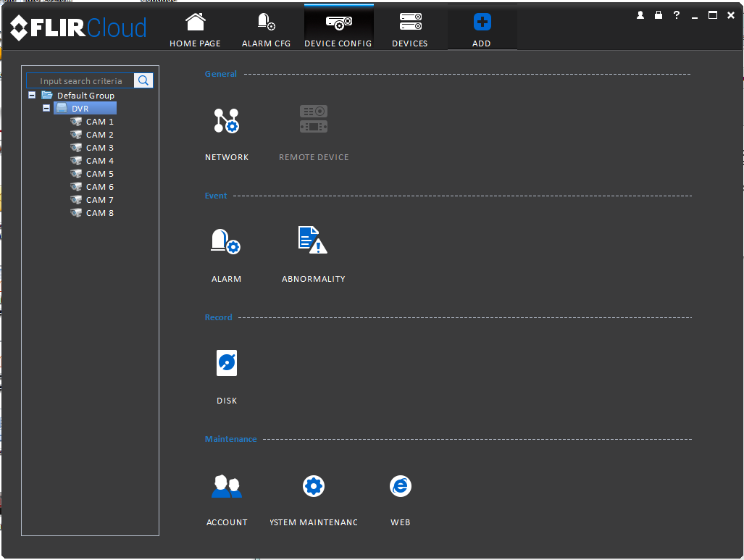The height and width of the screenshot is (560, 744).
Task: Open the Disk record settings icon
Action: [x=227, y=363]
